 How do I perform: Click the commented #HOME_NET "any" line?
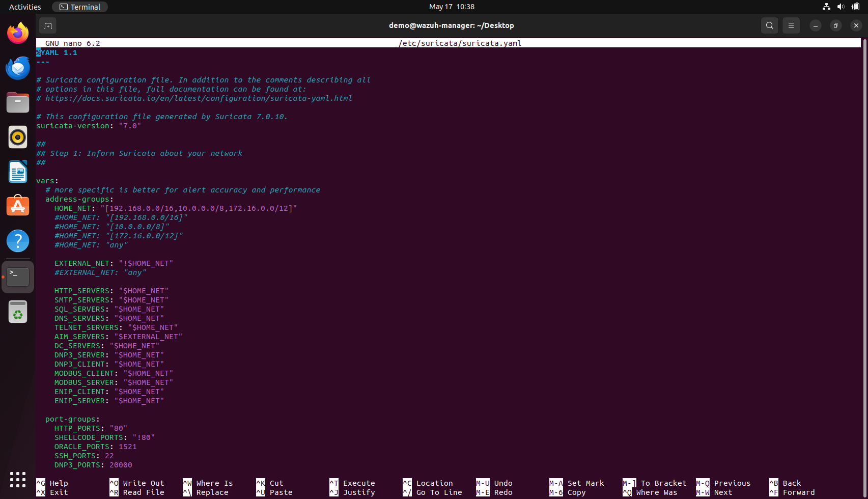tap(91, 245)
